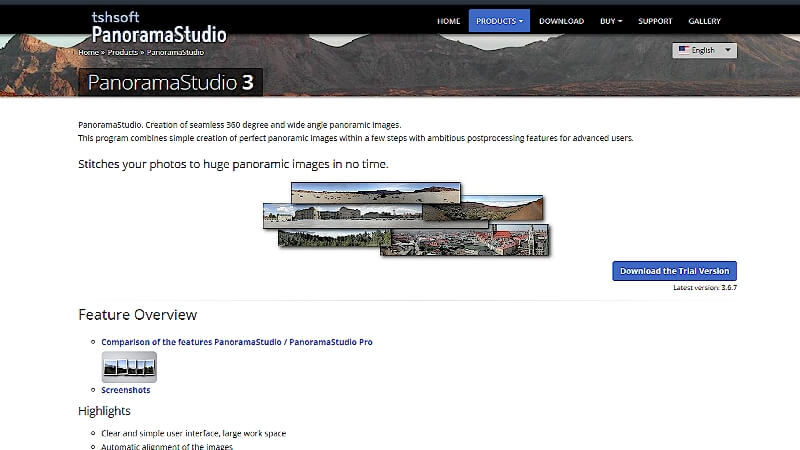Open the GALLERY page

tap(704, 21)
